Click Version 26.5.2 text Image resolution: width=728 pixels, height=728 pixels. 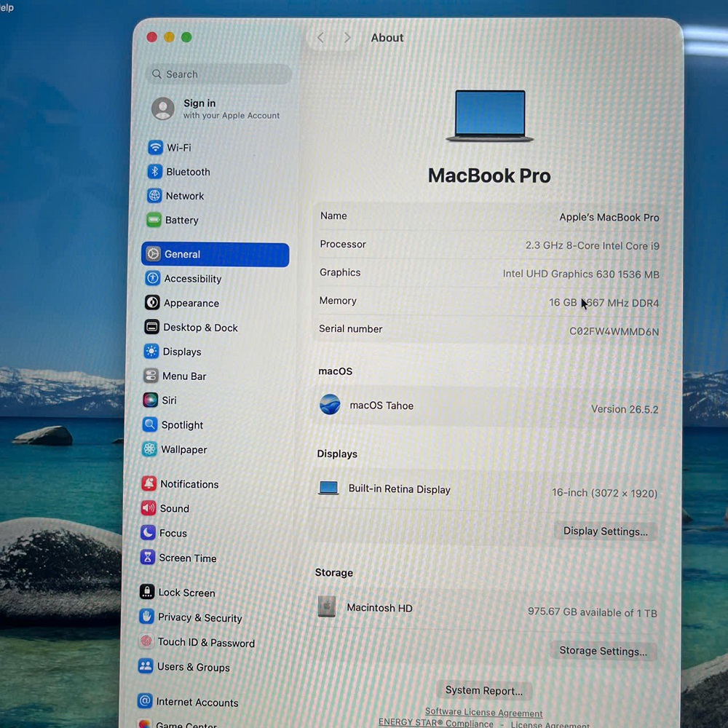click(625, 409)
